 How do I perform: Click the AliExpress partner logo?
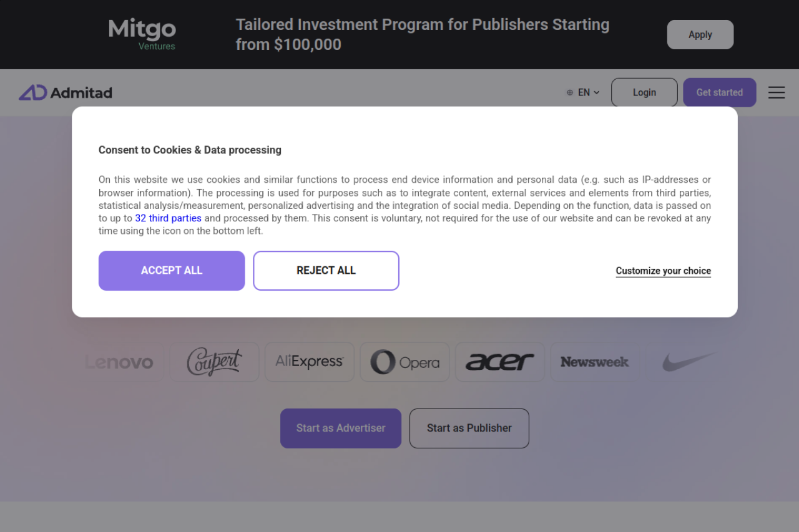pyautogui.click(x=310, y=362)
